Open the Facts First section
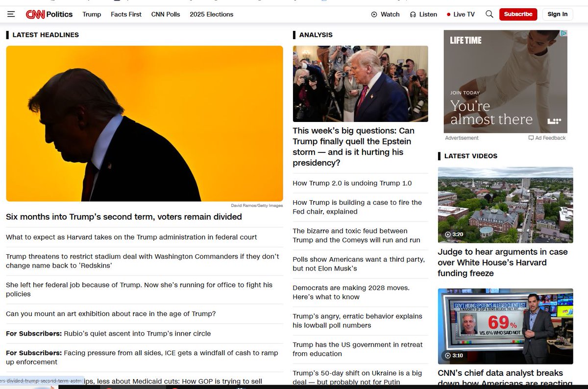This screenshot has height=389, width=588. tap(126, 14)
